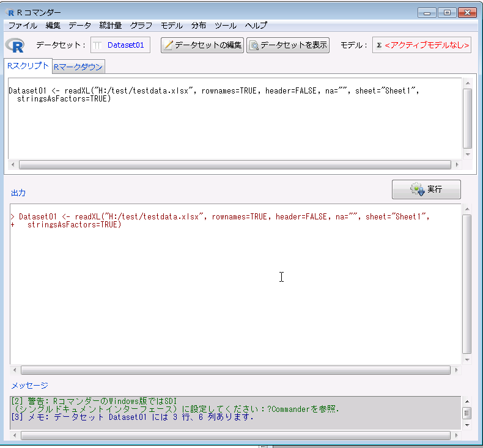Click script pane scroll left arrow

coord(13,165)
